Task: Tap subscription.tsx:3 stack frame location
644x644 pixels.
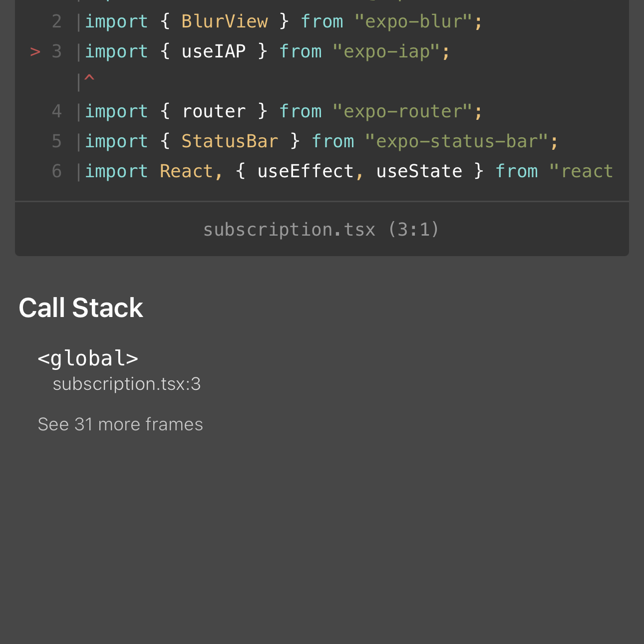Action: (x=127, y=384)
